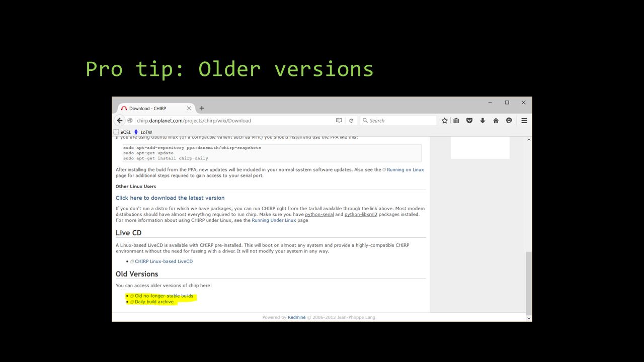Show bookmarks list icon

coord(456,121)
